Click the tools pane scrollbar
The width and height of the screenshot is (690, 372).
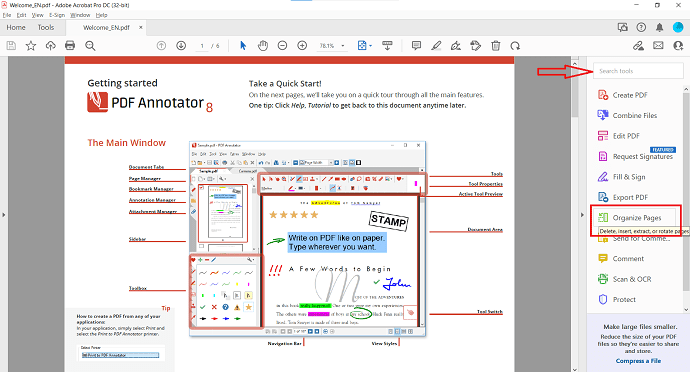(686, 192)
